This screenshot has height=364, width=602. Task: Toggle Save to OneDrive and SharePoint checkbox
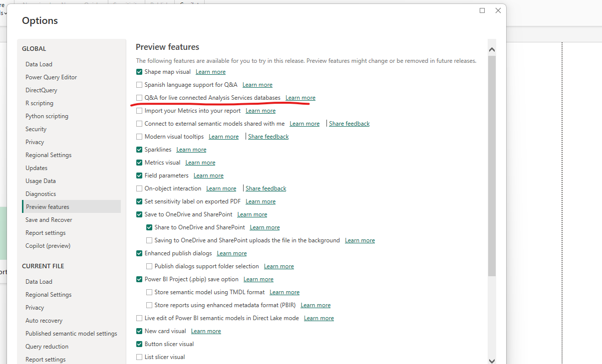click(x=139, y=214)
